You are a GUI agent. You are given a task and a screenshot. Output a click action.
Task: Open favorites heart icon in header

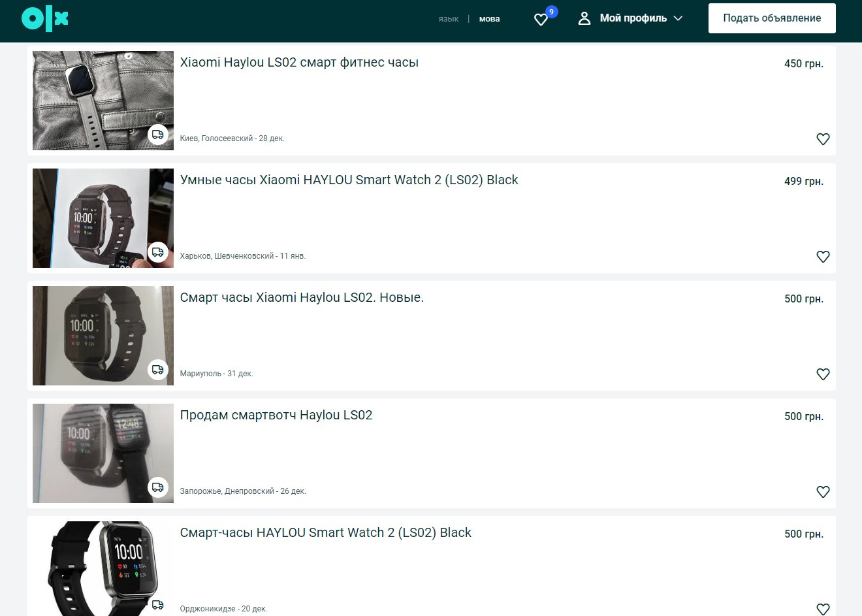(x=541, y=20)
